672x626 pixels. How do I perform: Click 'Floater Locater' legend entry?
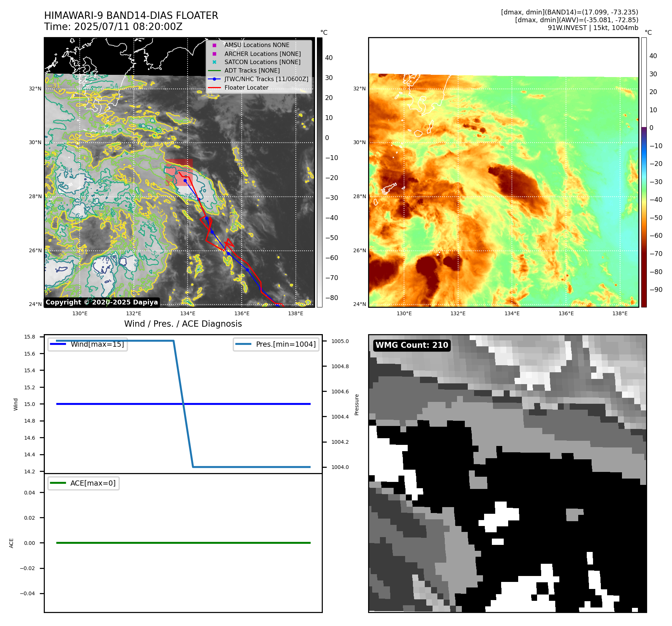click(x=246, y=88)
